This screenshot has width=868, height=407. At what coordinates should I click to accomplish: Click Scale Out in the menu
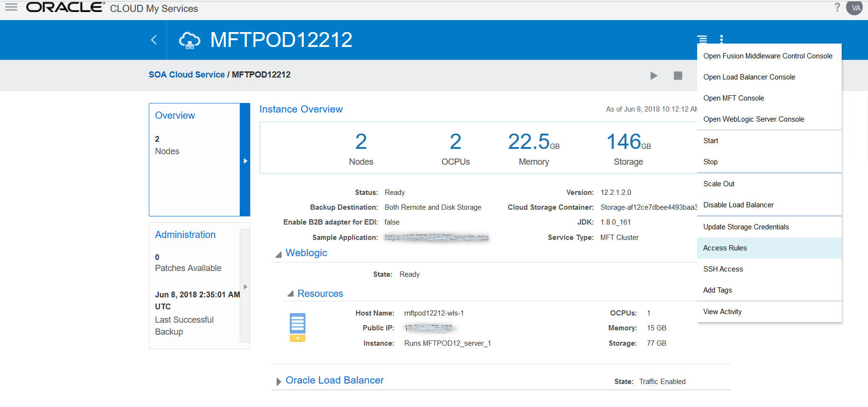[719, 184]
